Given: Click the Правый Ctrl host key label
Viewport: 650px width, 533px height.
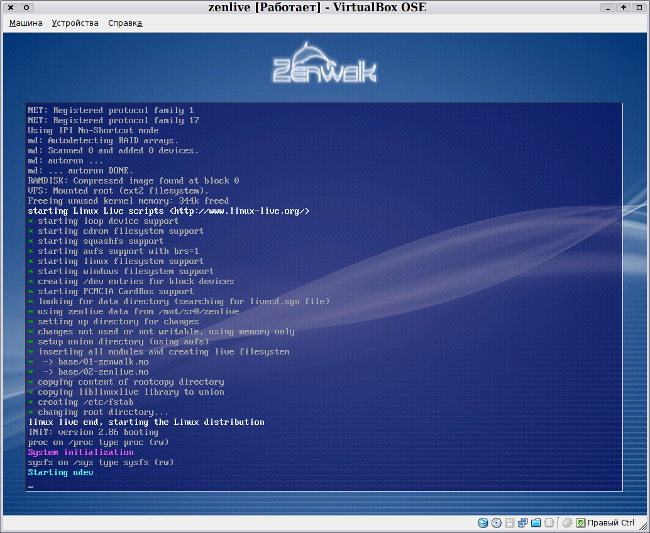Looking at the screenshot, I should pyautogui.click(x=611, y=523).
